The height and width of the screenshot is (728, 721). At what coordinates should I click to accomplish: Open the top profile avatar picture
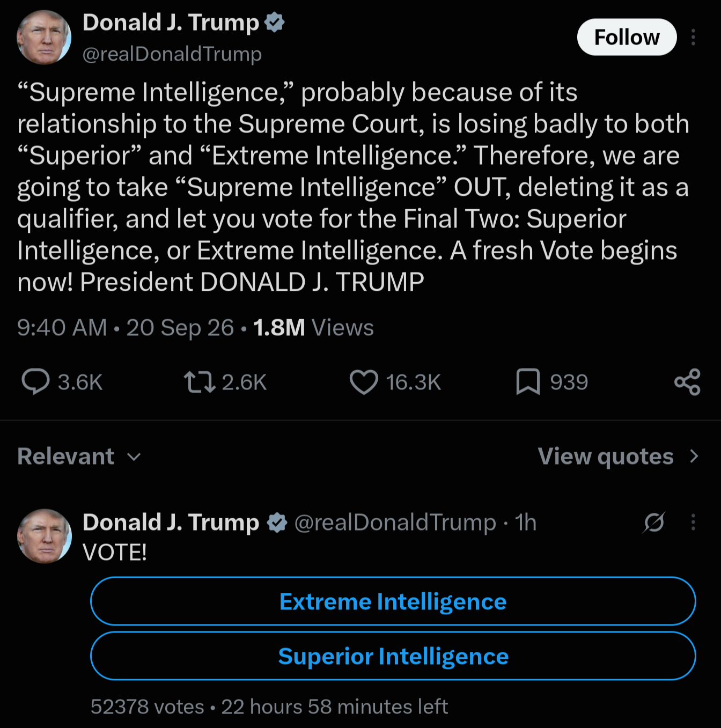point(44,37)
